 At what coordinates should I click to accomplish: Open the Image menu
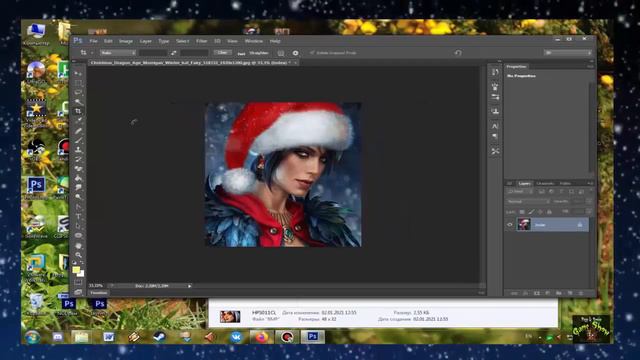(126, 41)
